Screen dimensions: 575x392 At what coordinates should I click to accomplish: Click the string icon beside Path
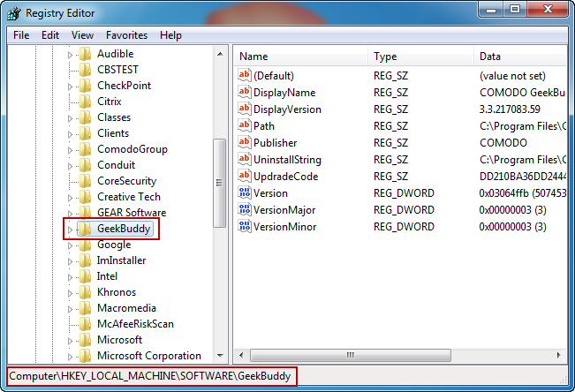pos(245,125)
